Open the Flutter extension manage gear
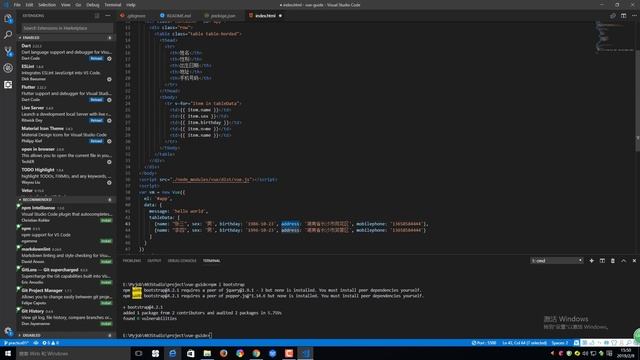The image size is (640, 360). pos(109,100)
